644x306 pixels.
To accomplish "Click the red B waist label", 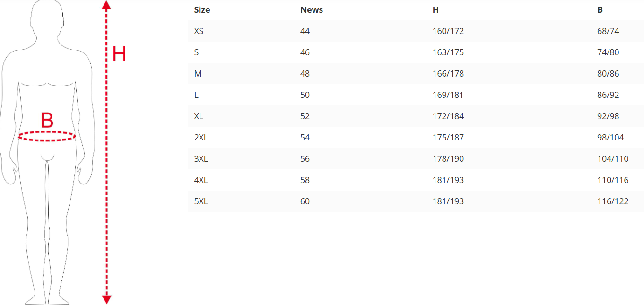I will click(47, 121).
